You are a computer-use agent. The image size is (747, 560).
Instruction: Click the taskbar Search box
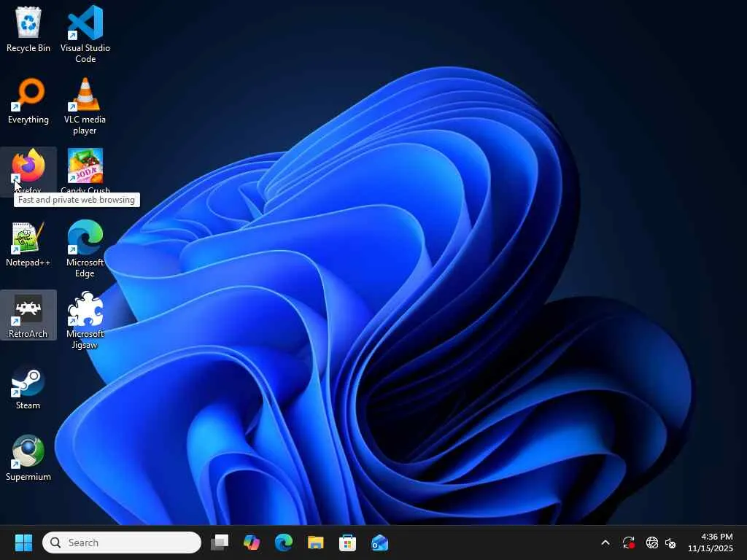point(122,542)
